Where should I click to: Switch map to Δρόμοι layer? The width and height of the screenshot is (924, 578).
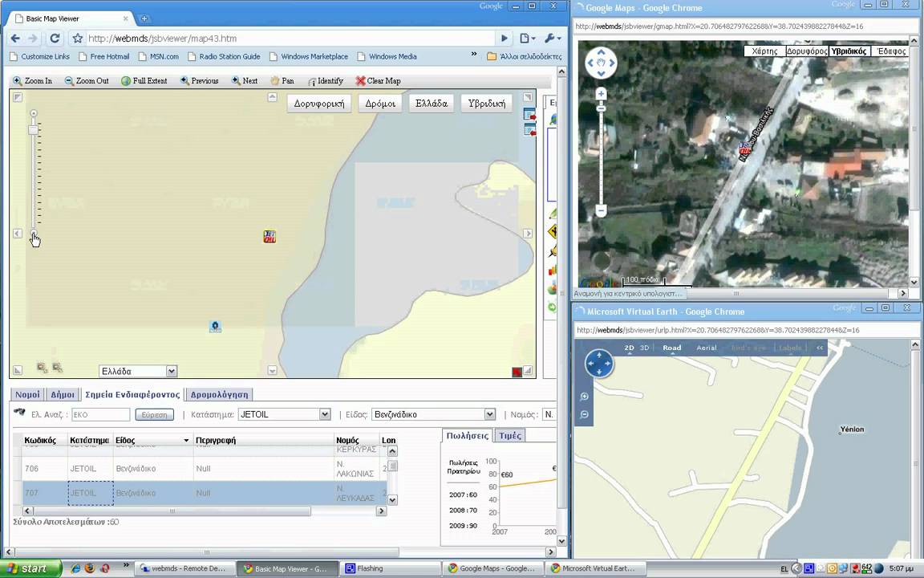[x=380, y=104]
